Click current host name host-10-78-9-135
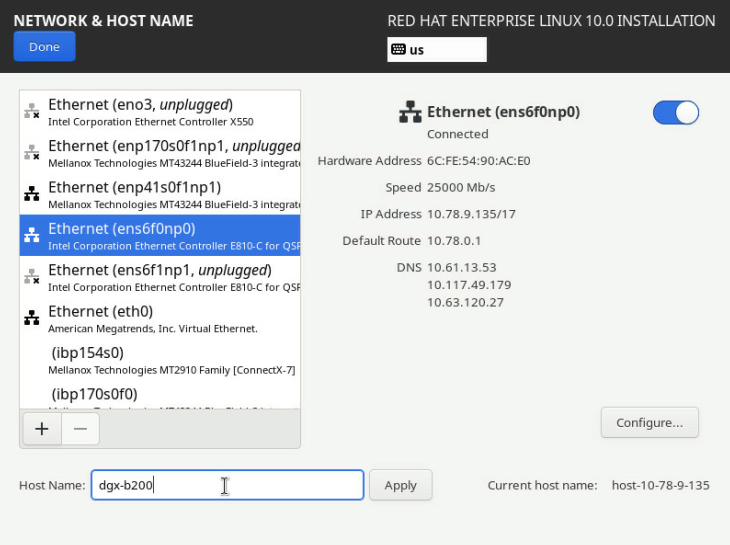Screen dimensions: 730x545 [x=661, y=485]
